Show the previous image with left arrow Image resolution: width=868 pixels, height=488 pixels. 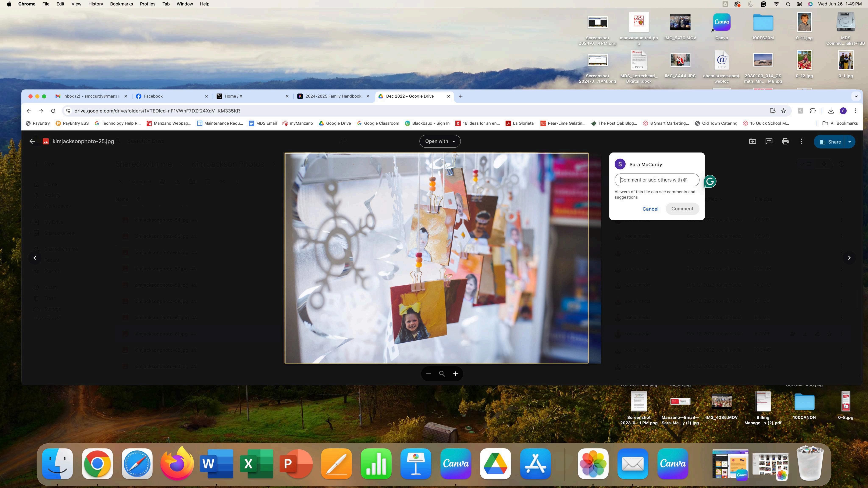(35, 258)
